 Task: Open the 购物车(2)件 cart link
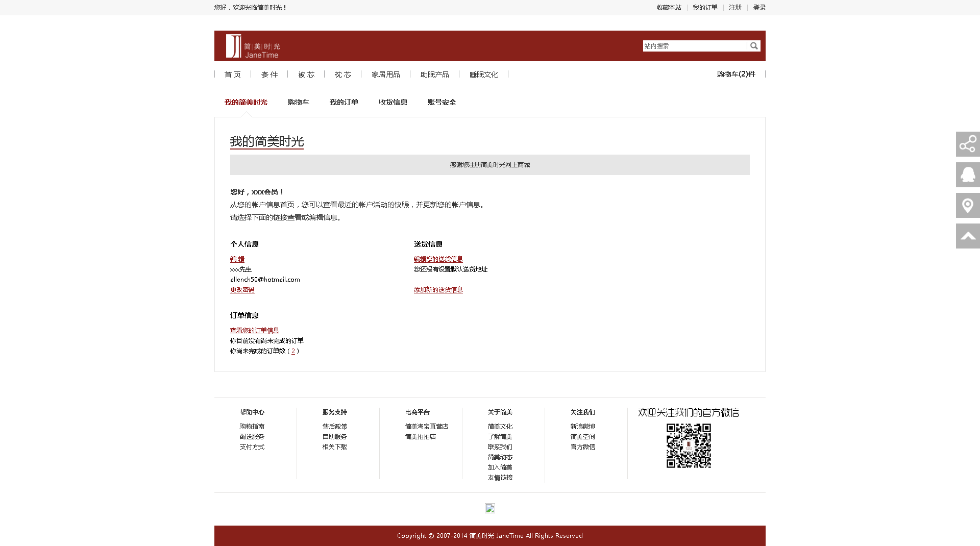(x=736, y=74)
